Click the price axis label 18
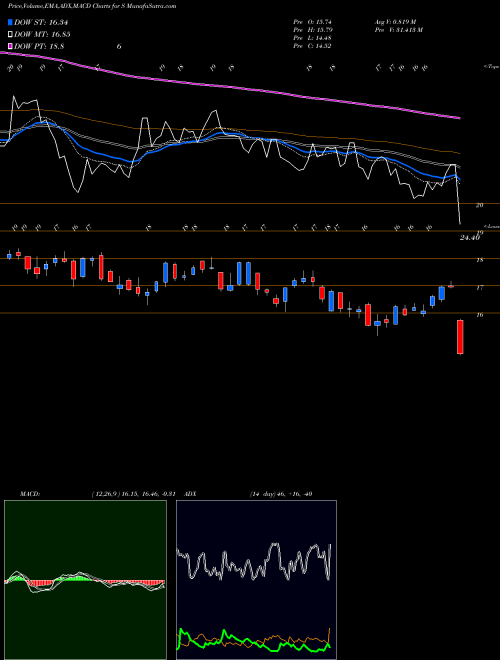This screenshot has height=660, width=500. click(x=479, y=260)
